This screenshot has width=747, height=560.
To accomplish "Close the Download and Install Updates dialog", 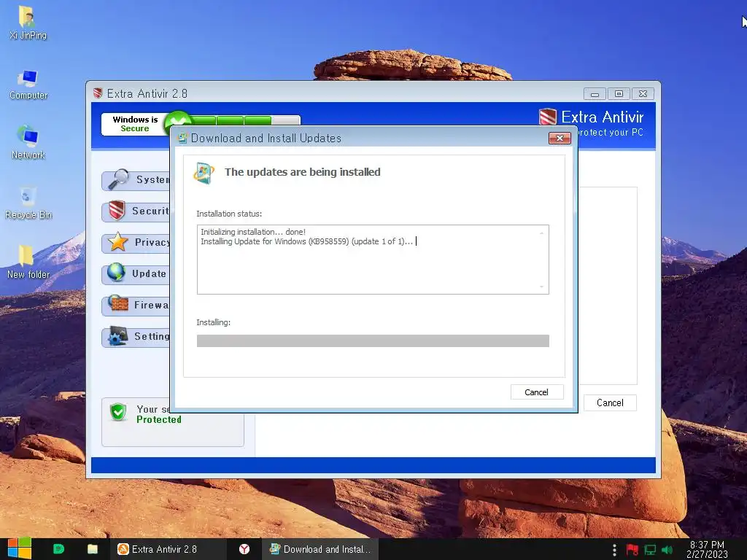I will 560,138.
